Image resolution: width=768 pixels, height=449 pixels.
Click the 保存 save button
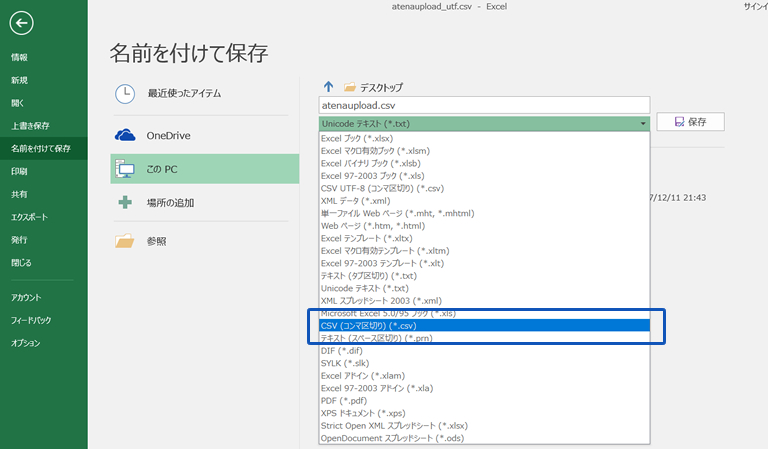pyautogui.click(x=690, y=122)
